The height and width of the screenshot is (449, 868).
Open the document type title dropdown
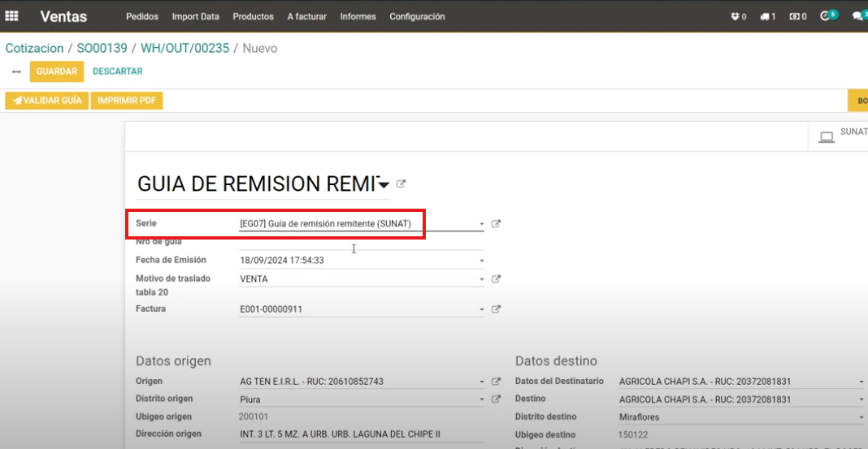click(384, 185)
